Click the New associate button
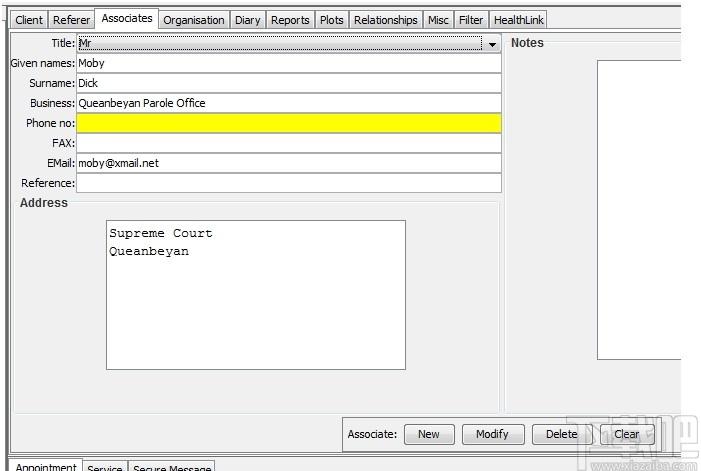Viewport: 701px width, 471px height. tap(429, 434)
